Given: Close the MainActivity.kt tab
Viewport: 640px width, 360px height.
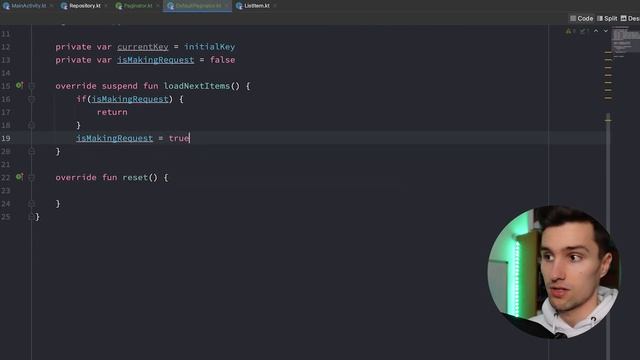Looking at the screenshot, I should pos(51,6).
